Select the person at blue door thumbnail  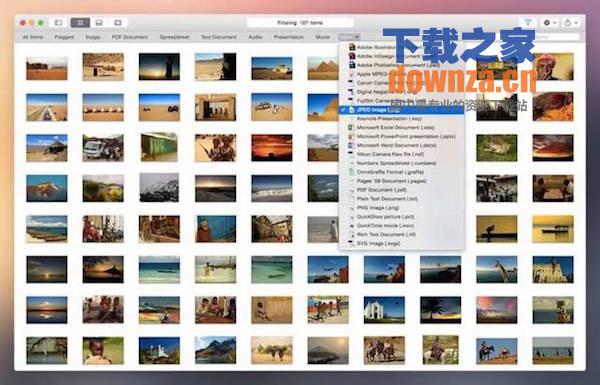pos(215,229)
